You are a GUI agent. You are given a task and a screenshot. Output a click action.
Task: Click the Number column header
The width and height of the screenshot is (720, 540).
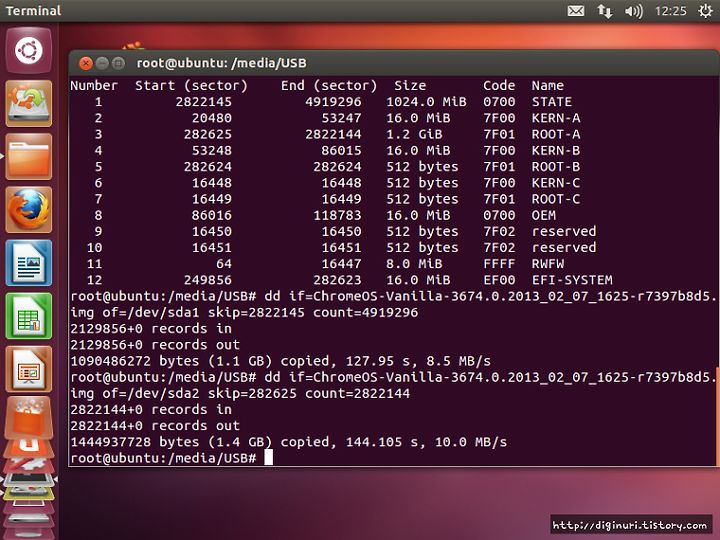coord(94,85)
